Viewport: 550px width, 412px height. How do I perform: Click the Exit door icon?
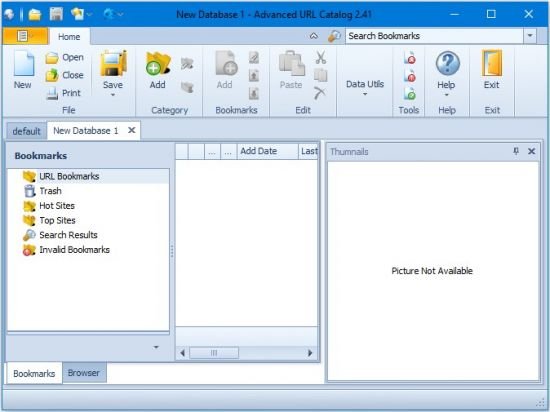click(492, 63)
